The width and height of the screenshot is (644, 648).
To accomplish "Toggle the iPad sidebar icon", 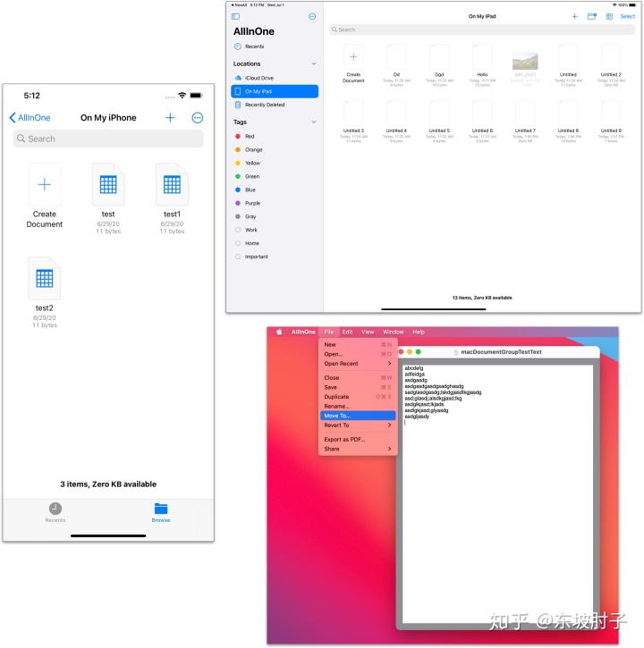I will pyautogui.click(x=235, y=16).
